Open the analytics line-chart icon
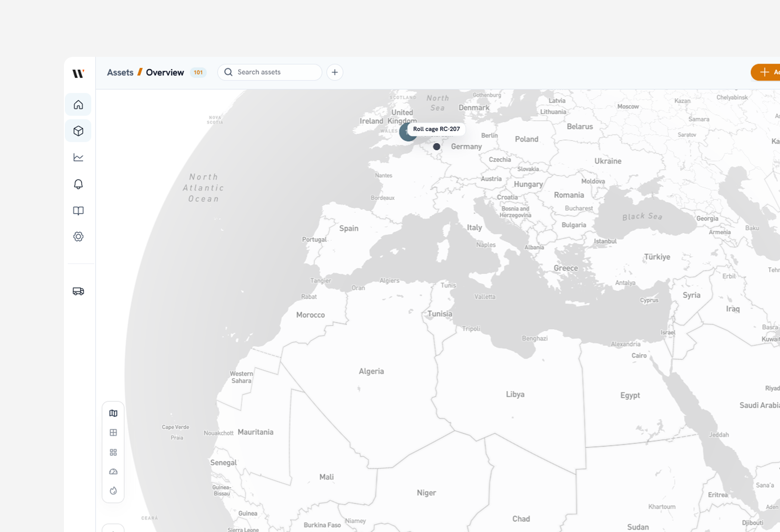The image size is (780, 532). 78,157
